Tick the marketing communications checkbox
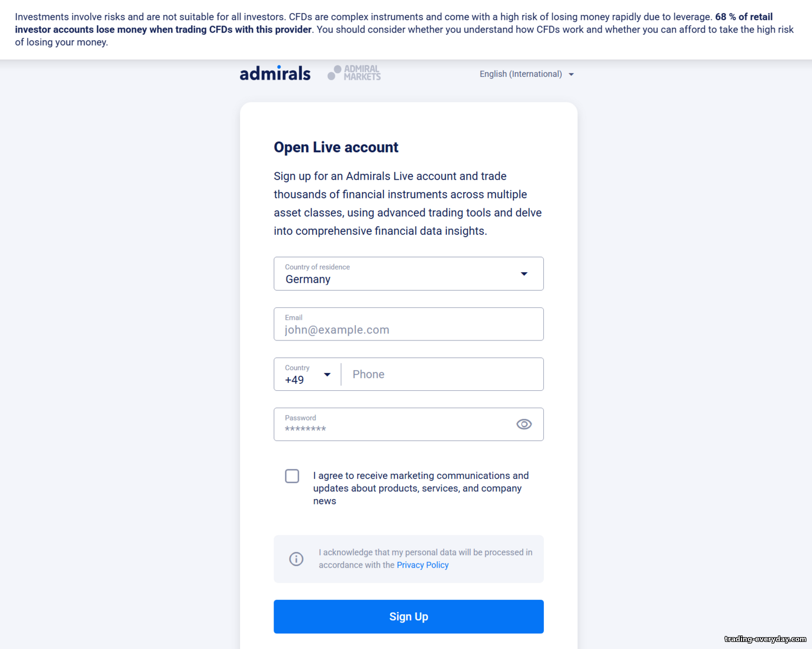This screenshot has width=812, height=649. point(292,476)
